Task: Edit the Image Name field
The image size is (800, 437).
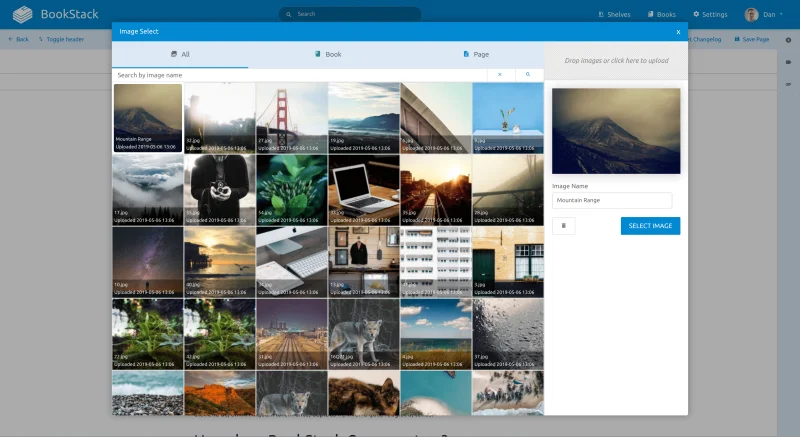Action: [612, 200]
